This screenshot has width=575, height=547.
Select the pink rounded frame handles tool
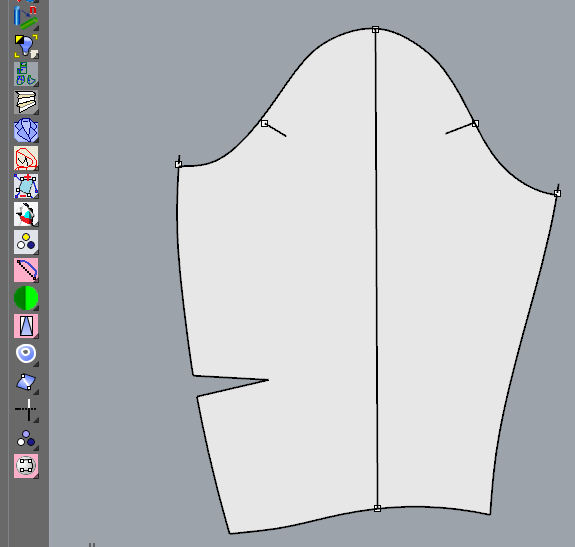tap(26, 466)
